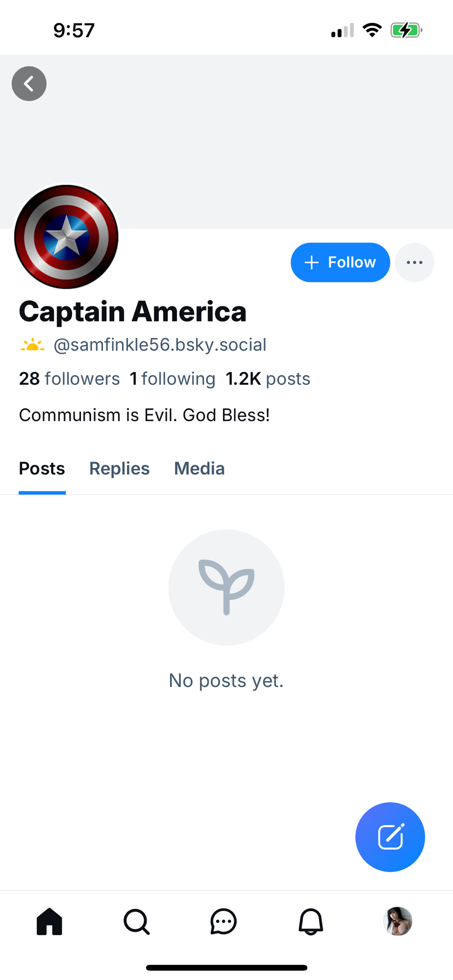Tap the @samfinkle56.bsky.social handle
Viewport: 453px width, 980px height.
tap(160, 345)
